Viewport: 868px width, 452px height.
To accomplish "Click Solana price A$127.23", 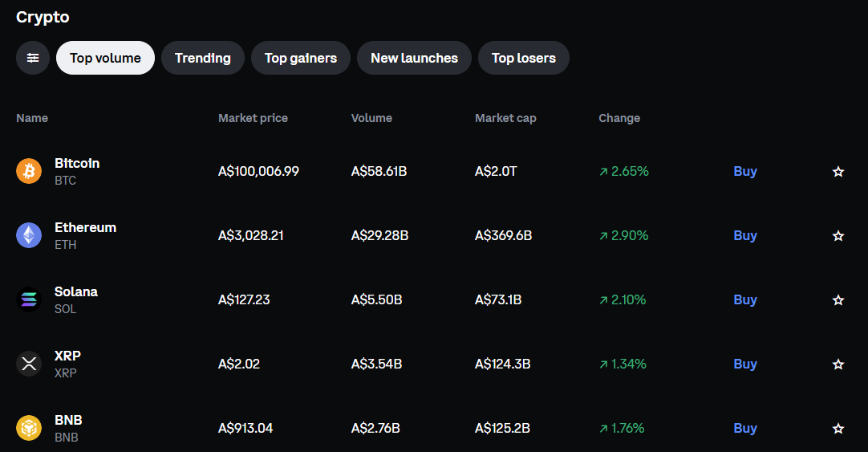I will [x=244, y=299].
